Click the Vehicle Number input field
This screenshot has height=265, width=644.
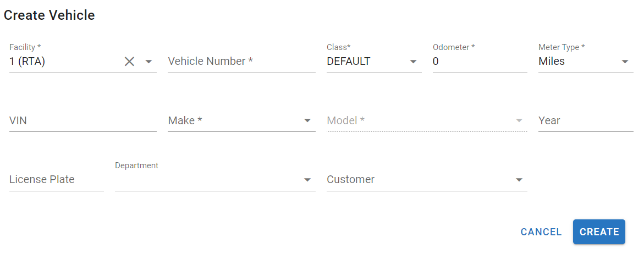click(241, 62)
